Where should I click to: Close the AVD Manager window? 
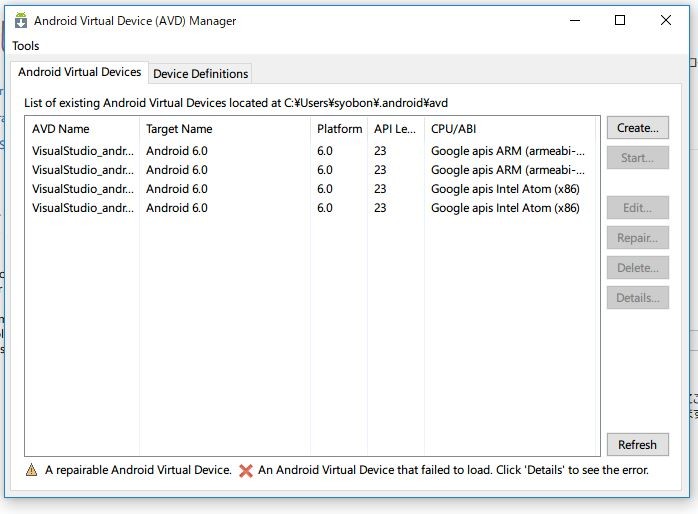tap(666, 20)
